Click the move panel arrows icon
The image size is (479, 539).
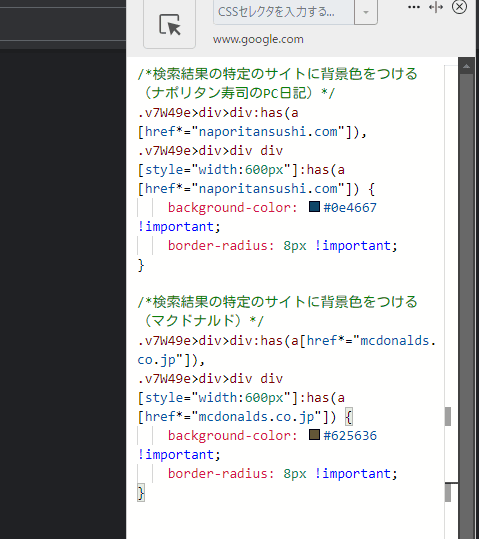(436, 7)
